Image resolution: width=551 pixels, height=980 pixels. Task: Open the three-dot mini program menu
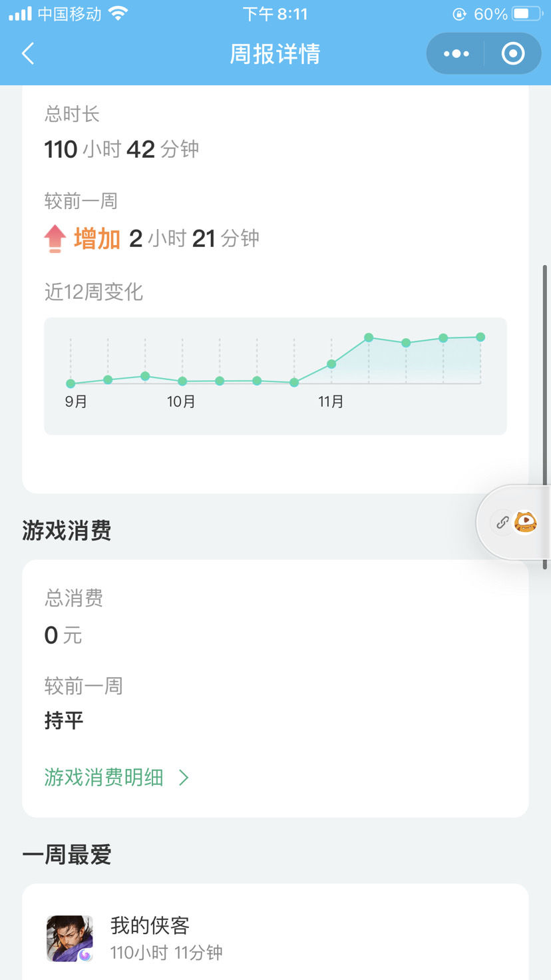[456, 53]
